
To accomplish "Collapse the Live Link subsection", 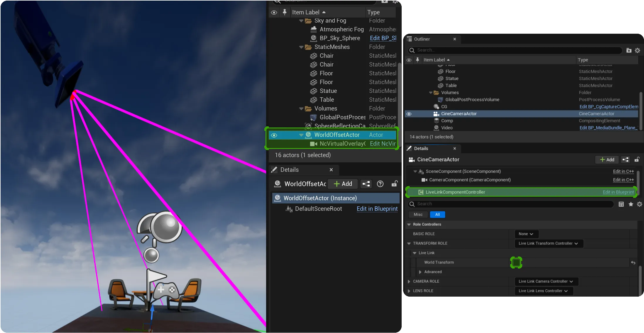I will (415, 253).
